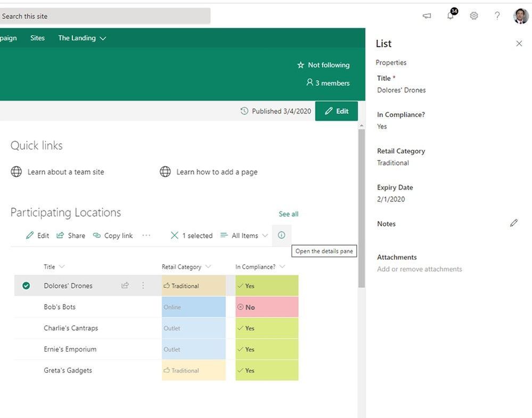This screenshot has width=532, height=418.
Task: Deselect the Dolores' Drones row checkmark
Action: pyautogui.click(x=26, y=286)
